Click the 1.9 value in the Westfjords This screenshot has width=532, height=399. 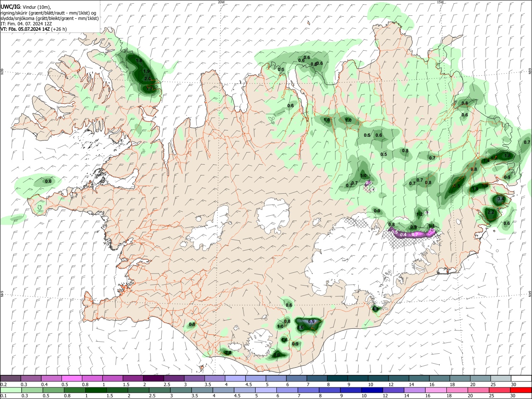(x=146, y=71)
